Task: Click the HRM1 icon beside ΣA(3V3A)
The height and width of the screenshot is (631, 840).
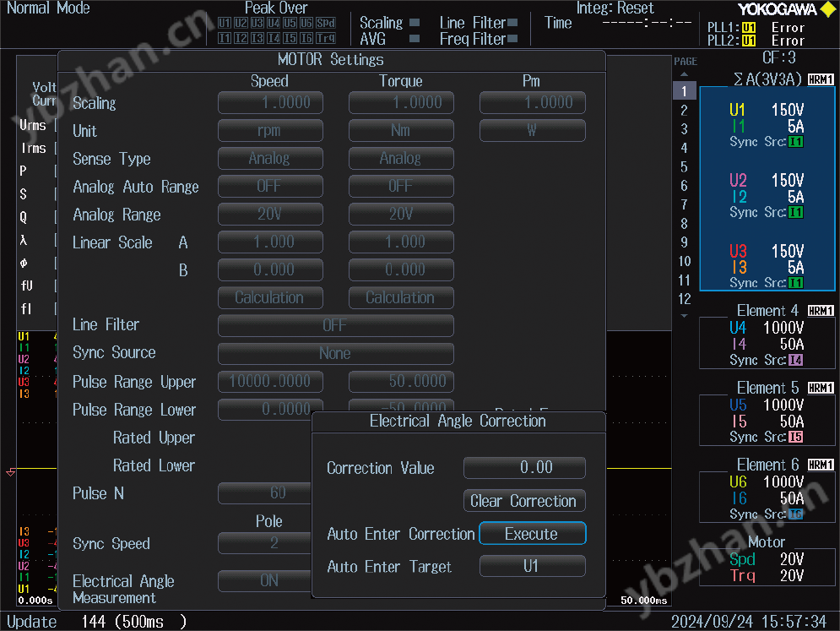Action: click(x=820, y=79)
